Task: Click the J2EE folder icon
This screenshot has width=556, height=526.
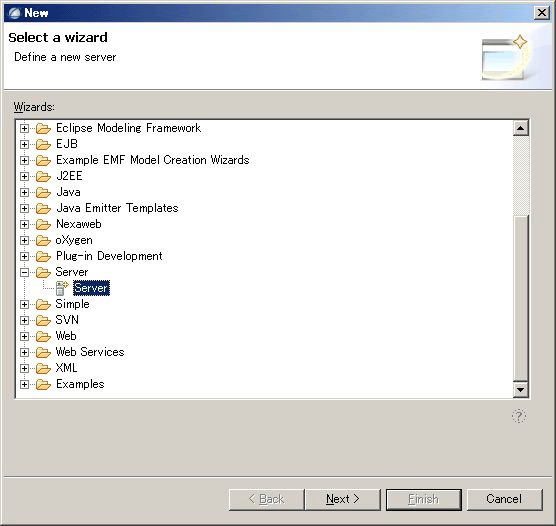Action: (43, 176)
